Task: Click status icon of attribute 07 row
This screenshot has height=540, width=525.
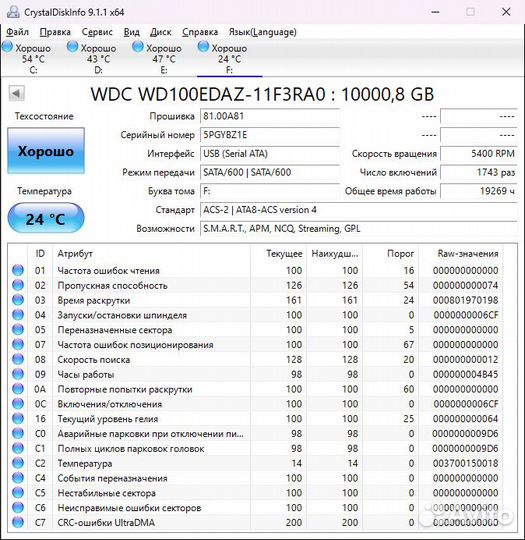Action: (18, 344)
